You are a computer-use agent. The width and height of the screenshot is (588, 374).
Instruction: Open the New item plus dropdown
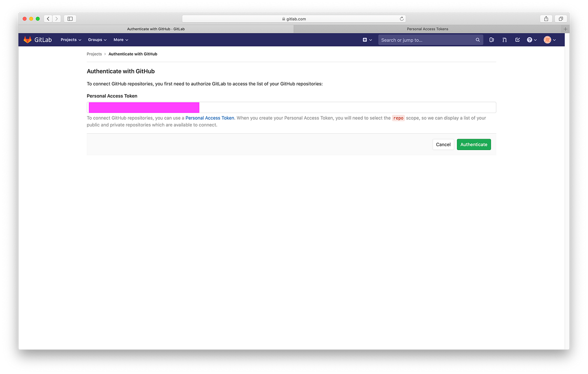click(x=366, y=40)
